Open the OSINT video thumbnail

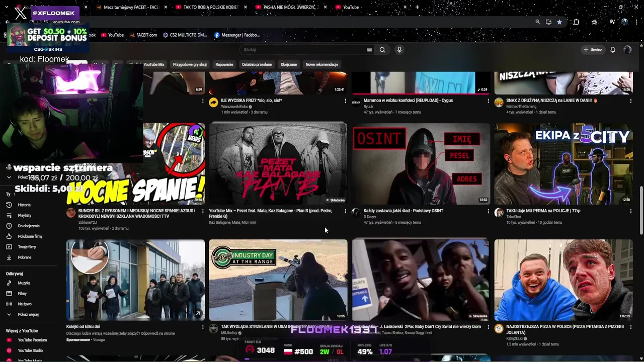pos(421,164)
